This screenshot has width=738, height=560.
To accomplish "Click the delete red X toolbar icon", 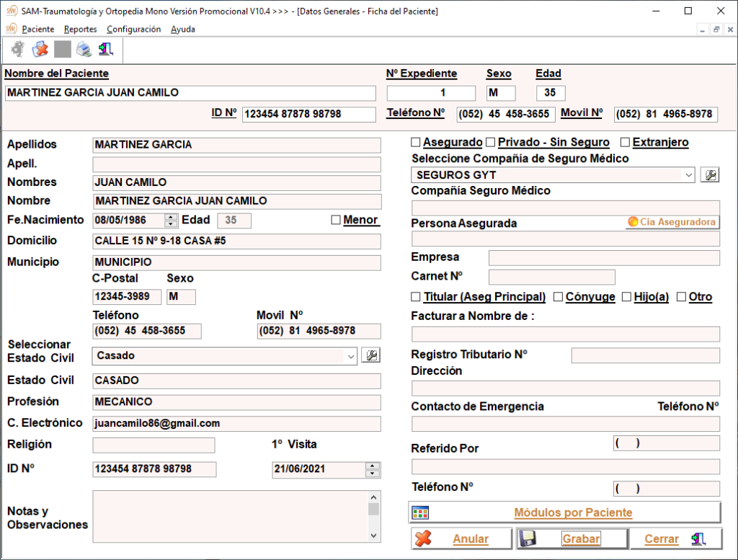I will pyautogui.click(x=40, y=50).
